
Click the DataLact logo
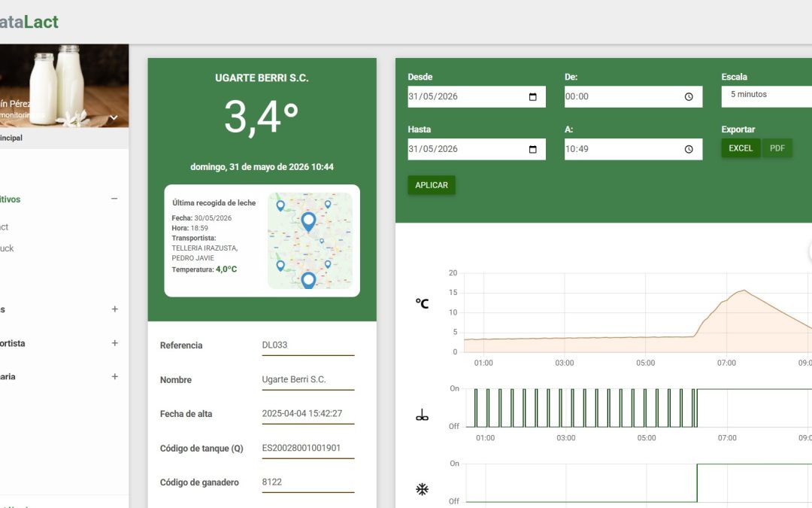(29, 22)
